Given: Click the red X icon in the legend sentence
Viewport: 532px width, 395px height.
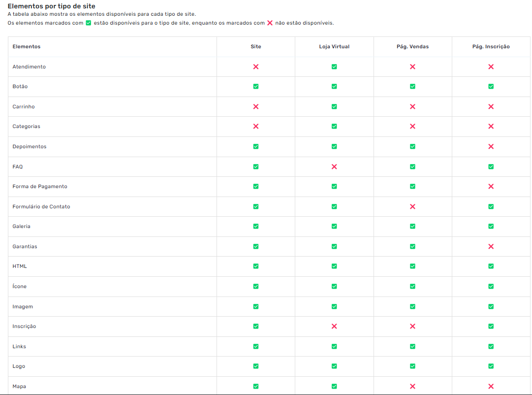Looking at the screenshot, I should (270, 23).
